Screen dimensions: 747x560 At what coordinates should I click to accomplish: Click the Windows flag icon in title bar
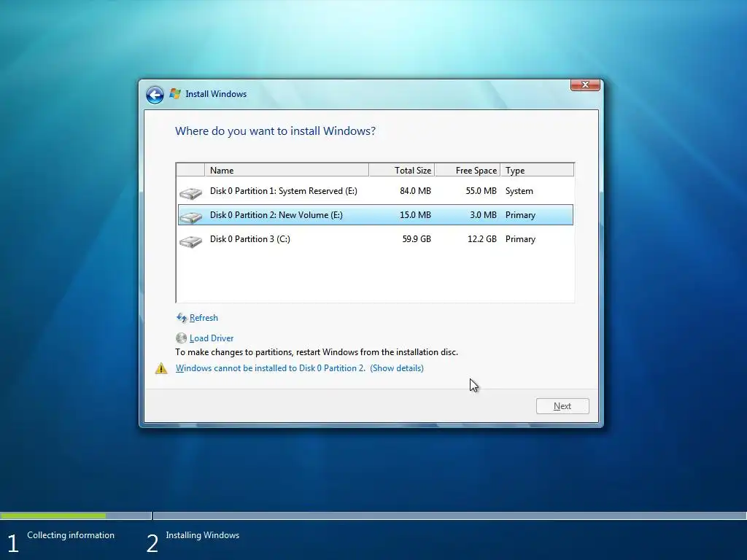[175, 93]
